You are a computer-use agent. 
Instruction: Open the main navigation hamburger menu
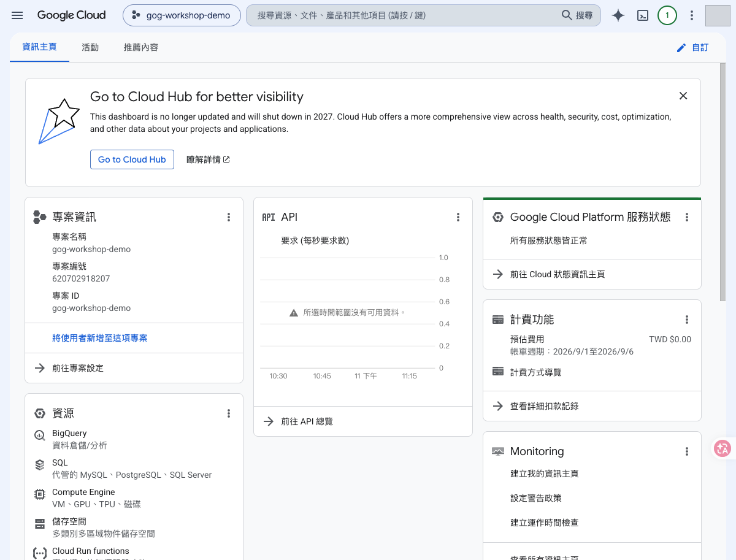(17, 15)
